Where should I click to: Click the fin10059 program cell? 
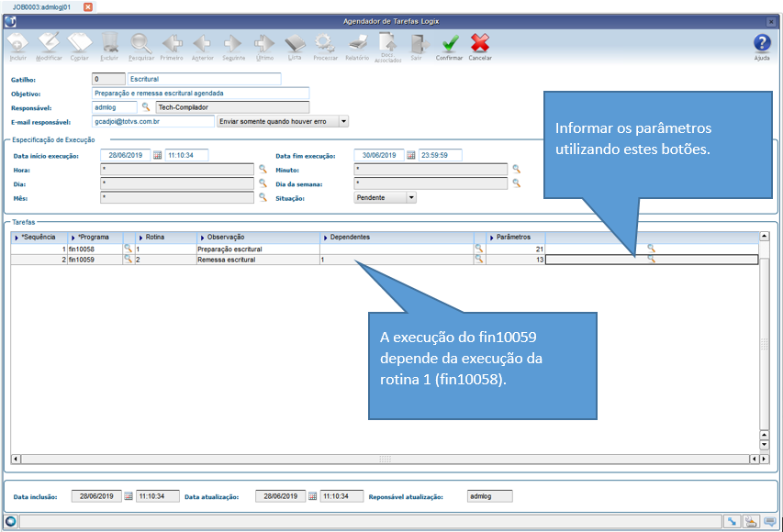[x=95, y=260]
